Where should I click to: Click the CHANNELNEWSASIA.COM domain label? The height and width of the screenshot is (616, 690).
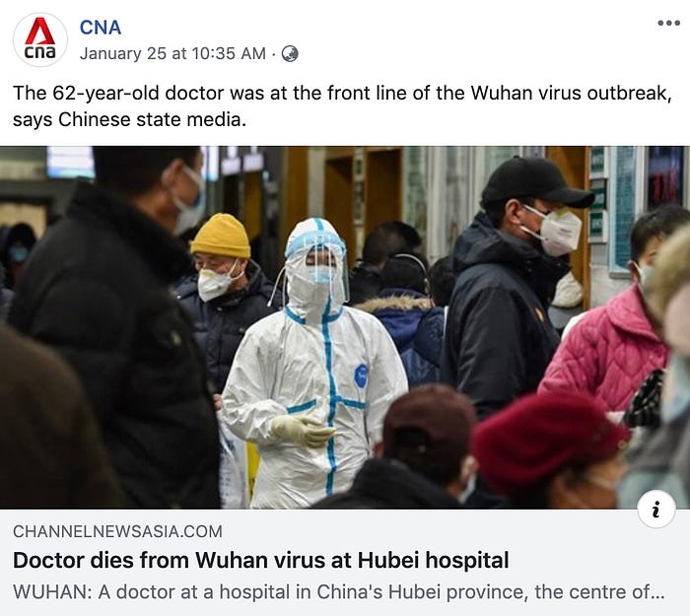117,531
